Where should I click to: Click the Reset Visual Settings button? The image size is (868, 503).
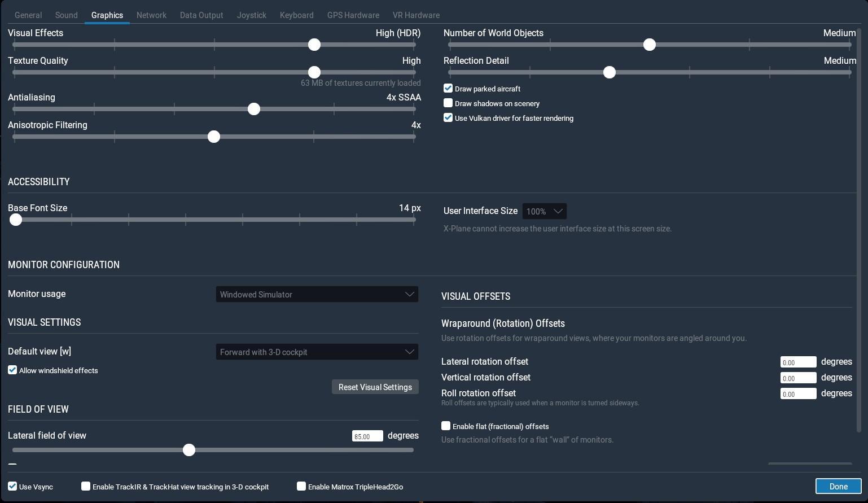click(x=375, y=387)
